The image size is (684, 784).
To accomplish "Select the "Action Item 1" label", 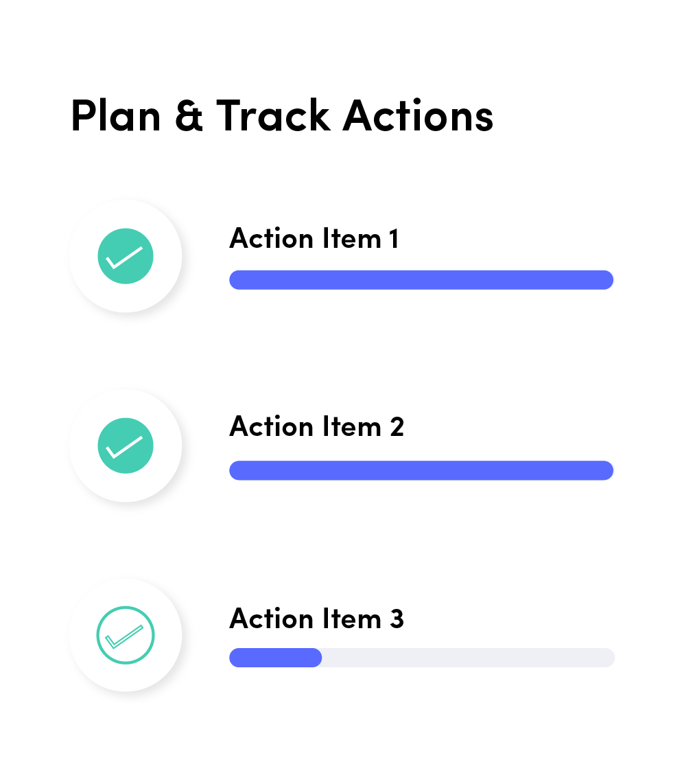I will 314,239.
